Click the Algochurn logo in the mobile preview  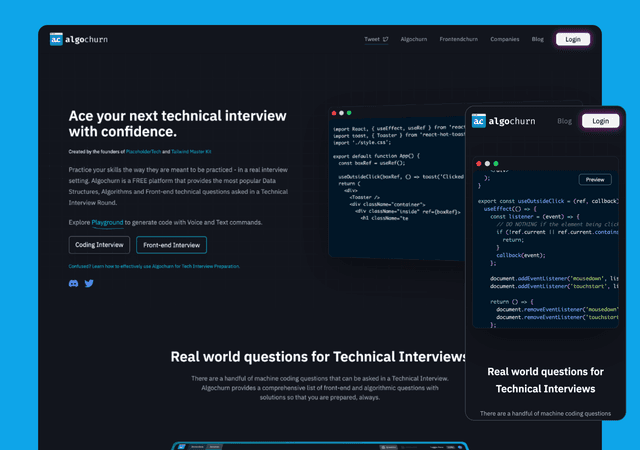pyautogui.click(x=507, y=121)
